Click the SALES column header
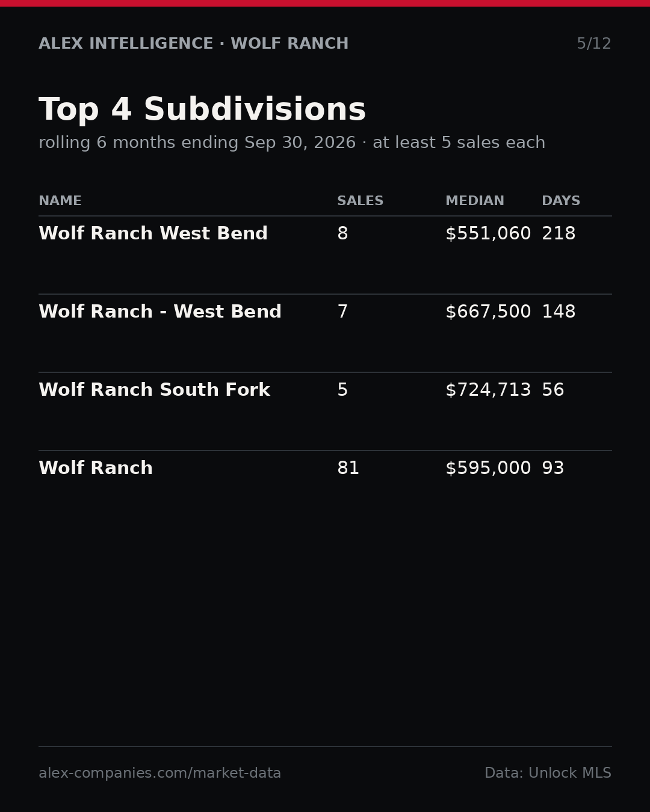This screenshot has width=650, height=812. click(360, 201)
